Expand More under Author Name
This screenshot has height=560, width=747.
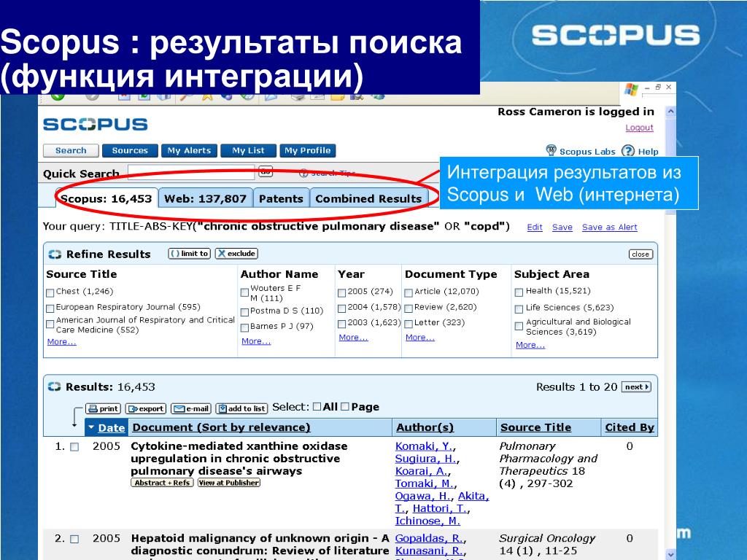coord(256,341)
